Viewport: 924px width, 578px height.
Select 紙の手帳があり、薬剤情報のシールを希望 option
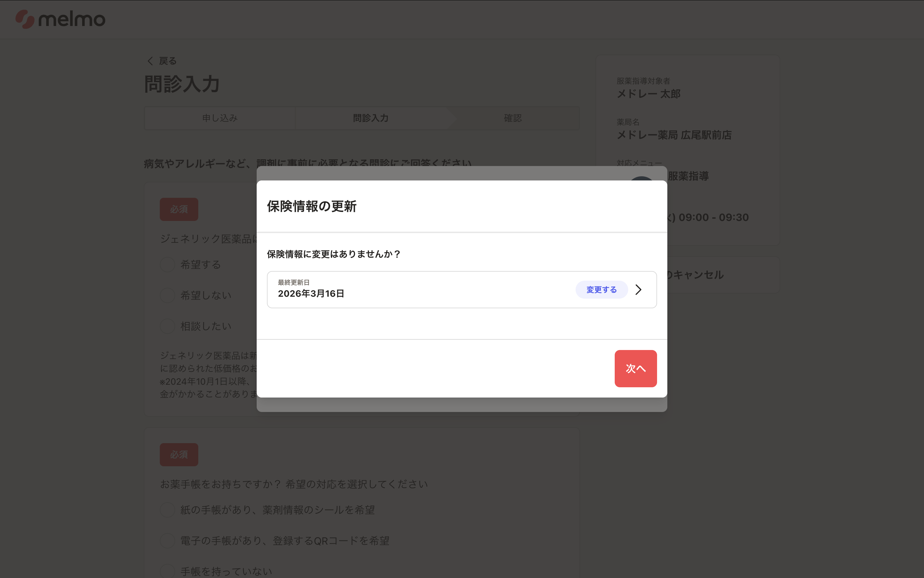[268, 510]
